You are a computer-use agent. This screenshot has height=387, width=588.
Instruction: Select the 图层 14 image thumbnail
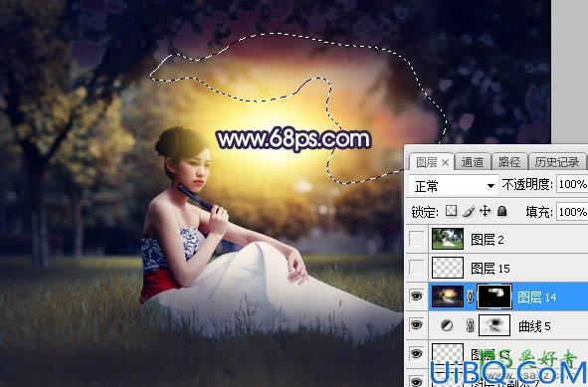click(x=448, y=296)
